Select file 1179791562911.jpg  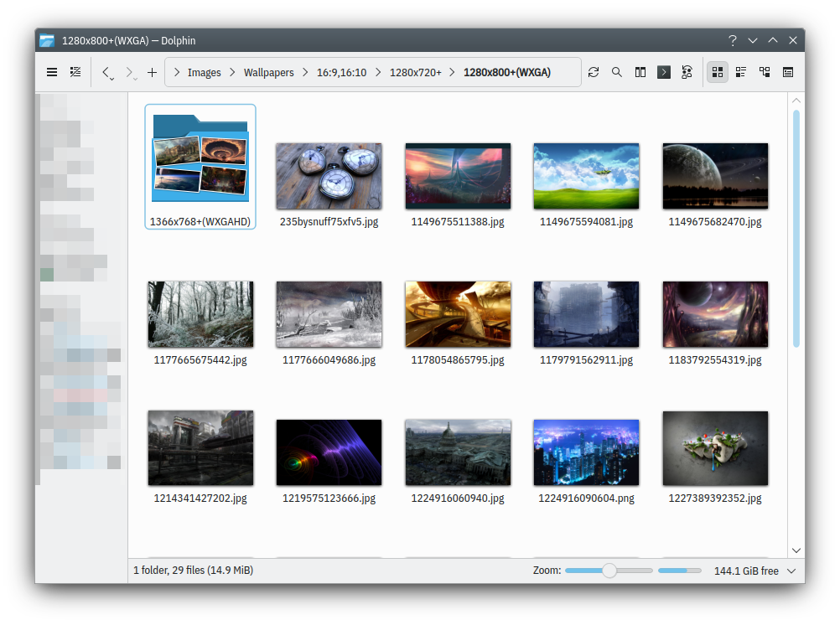[586, 323]
